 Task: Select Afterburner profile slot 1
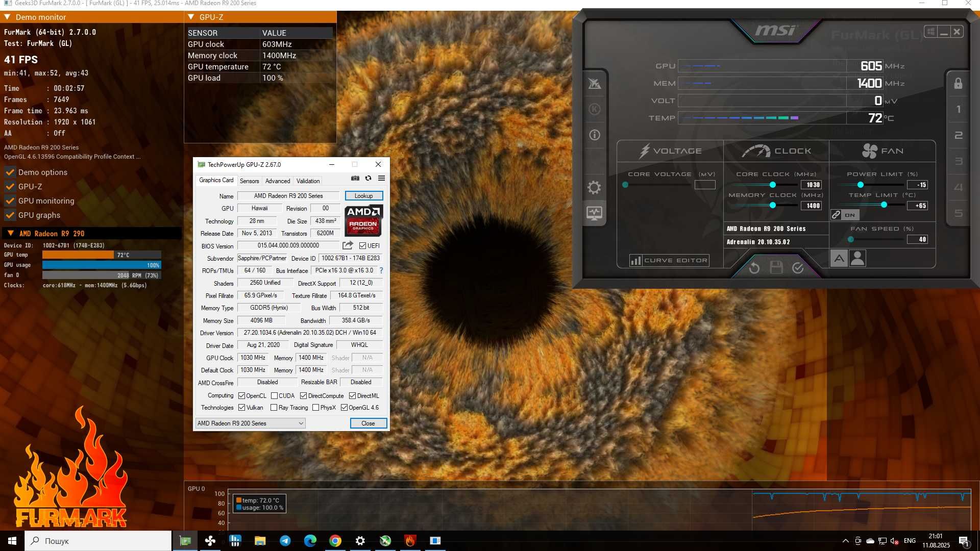958,109
